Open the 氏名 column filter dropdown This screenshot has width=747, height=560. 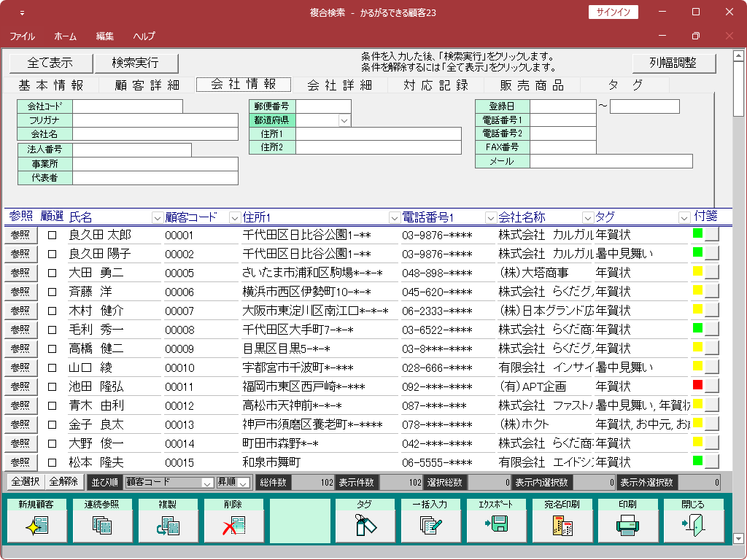(x=158, y=218)
